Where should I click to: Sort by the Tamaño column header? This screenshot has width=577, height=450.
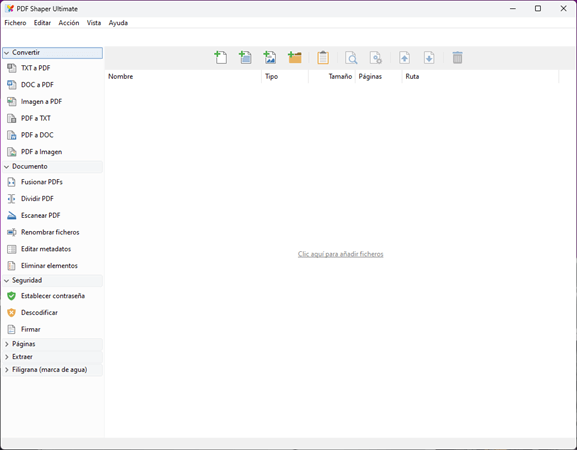point(332,77)
